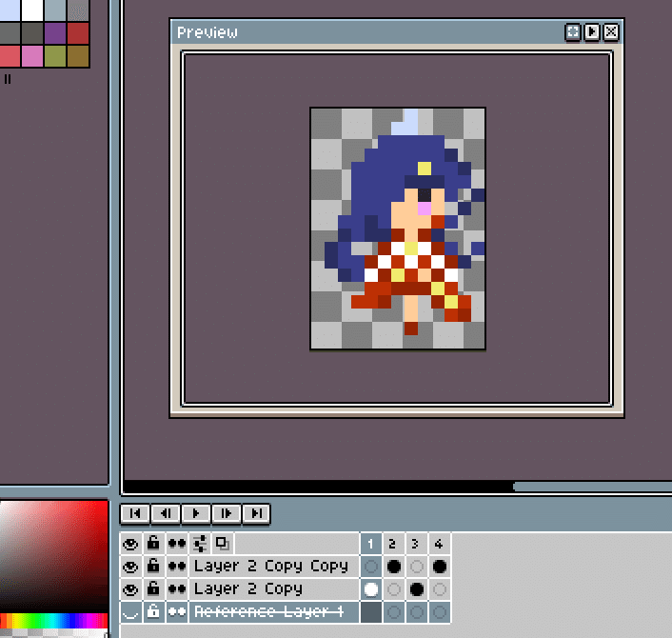This screenshot has width=672, height=638.
Task: Go to the last frame button
Action: pyautogui.click(x=256, y=513)
